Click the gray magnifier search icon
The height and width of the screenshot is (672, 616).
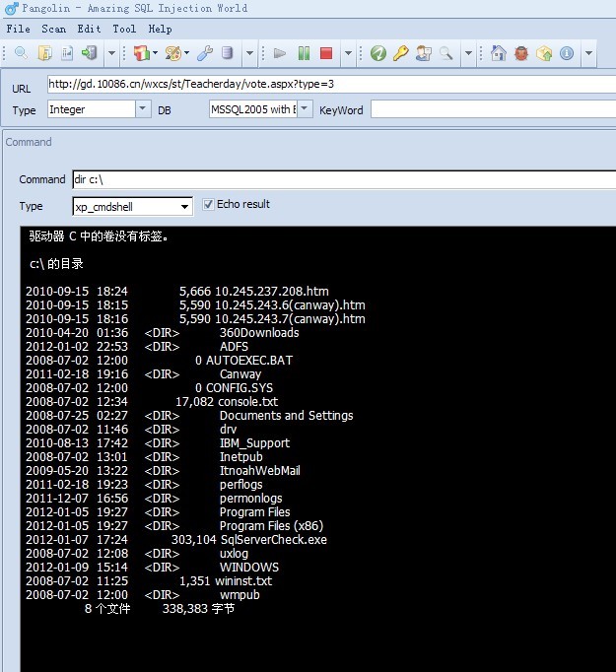pyautogui.click(x=445, y=53)
